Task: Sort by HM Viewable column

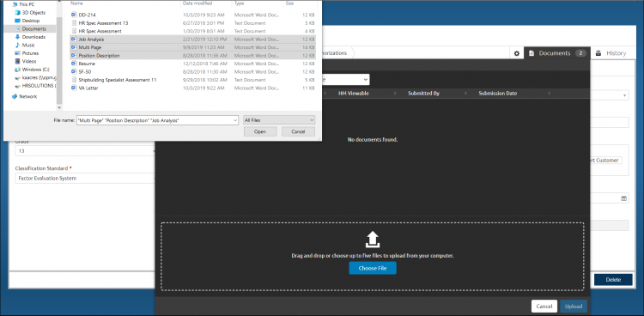Action: click(353, 94)
